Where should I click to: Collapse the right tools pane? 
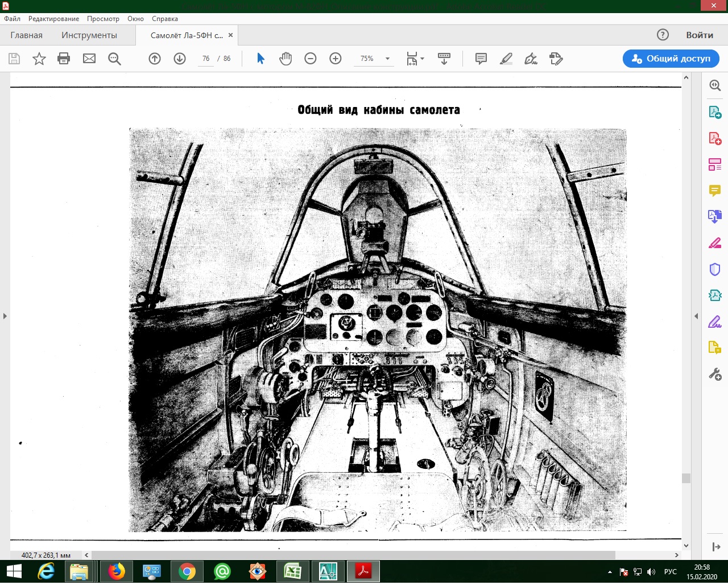point(696,316)
